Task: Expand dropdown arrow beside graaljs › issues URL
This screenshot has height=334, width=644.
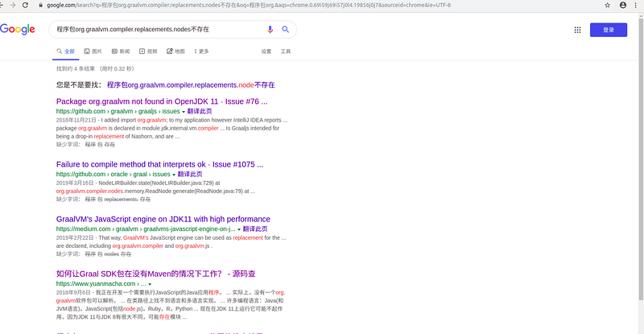Action: [x=184, y=112]
